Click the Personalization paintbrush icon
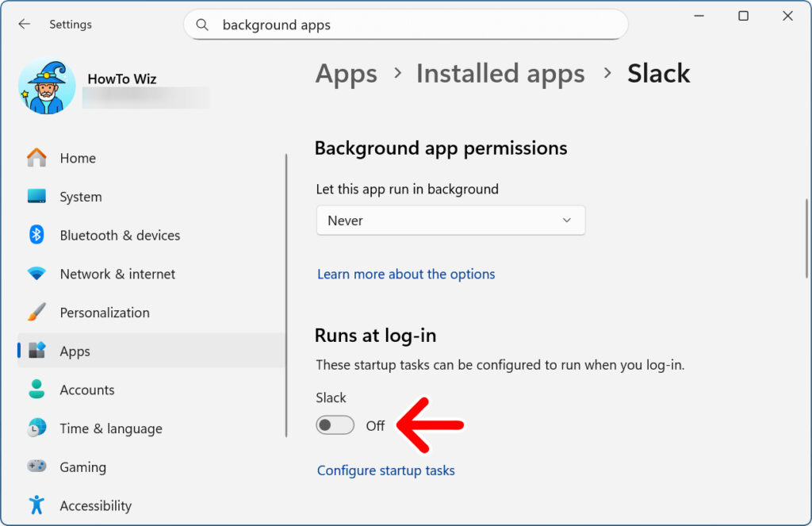 click(x=36, y=313)
